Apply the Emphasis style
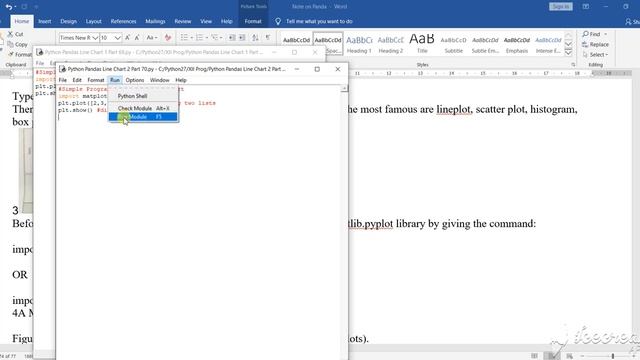 tap(517, 44)
